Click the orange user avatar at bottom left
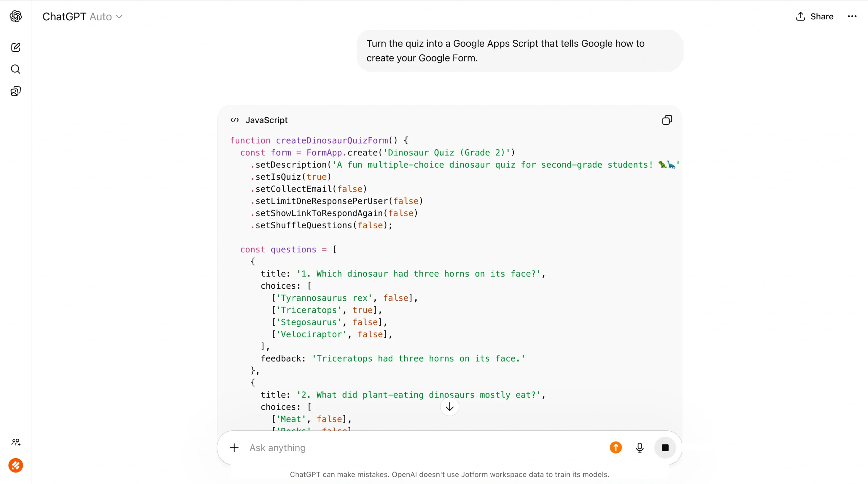Screen dimensions: 868x484 coord(16,465)
